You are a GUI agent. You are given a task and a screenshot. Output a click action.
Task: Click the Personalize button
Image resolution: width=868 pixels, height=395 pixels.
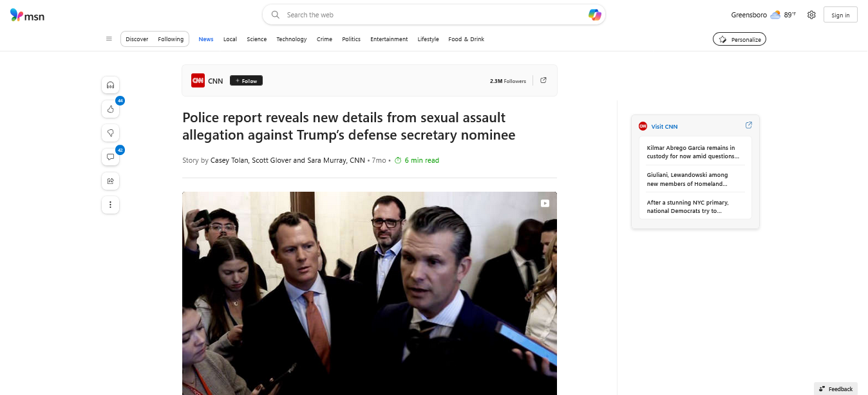tap(739, 39)
